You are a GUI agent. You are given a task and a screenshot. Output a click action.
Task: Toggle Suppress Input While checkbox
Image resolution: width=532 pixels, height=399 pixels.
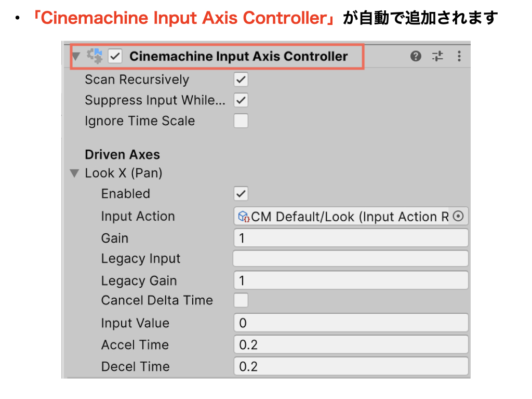pyautogui.click(x=241, y=100)
